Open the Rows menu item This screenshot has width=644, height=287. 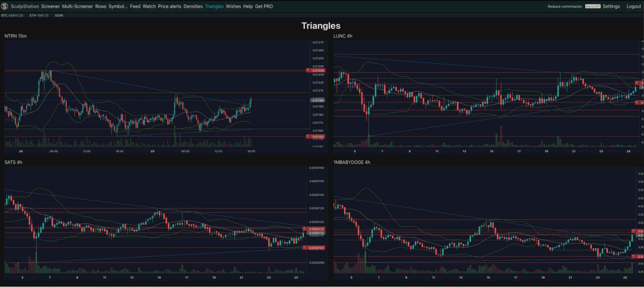click(x=101, y=6)
